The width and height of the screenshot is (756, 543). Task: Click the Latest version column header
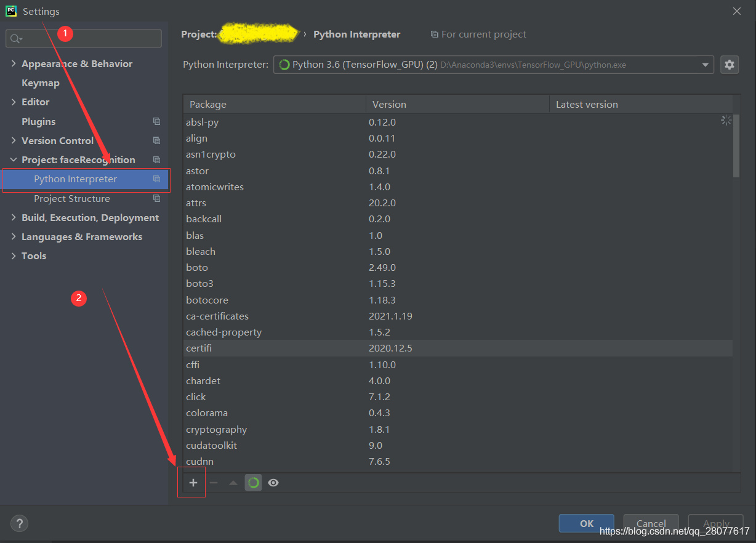click(x=641, y=104)
